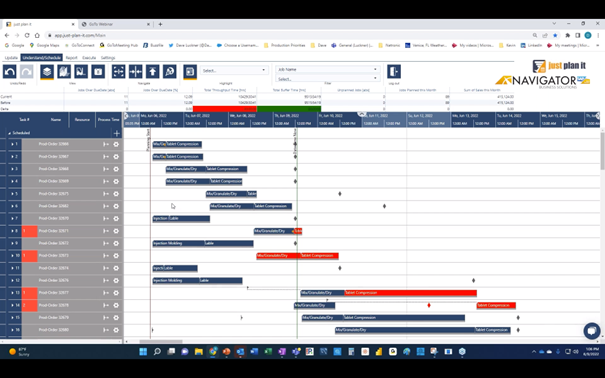
Task: Click the red Mix/Granulate/Dry bar in row 10
Action: click(x=279, y=256)
